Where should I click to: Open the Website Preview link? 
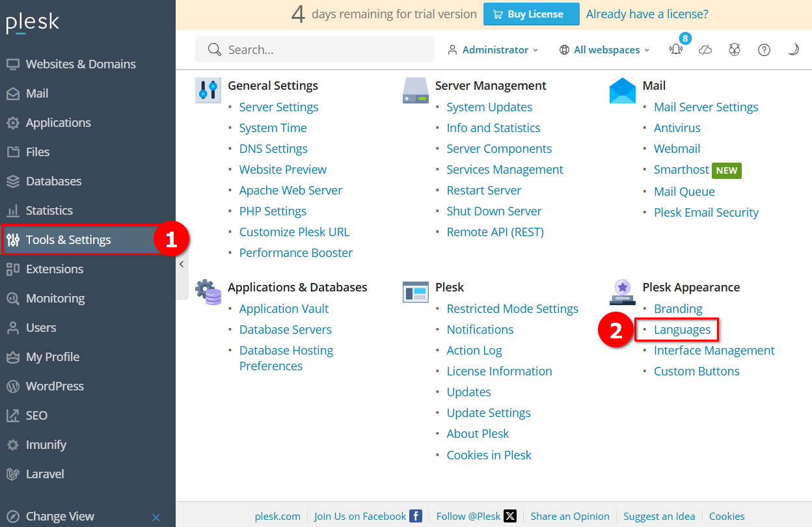283,170
